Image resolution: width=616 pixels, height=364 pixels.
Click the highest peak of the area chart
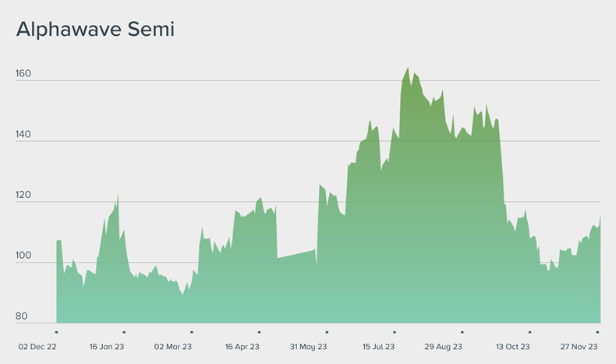point(407,69)
